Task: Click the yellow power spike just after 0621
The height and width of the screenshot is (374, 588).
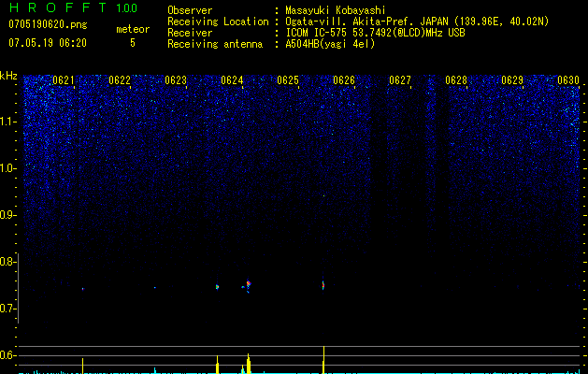Action: point(82,366)
